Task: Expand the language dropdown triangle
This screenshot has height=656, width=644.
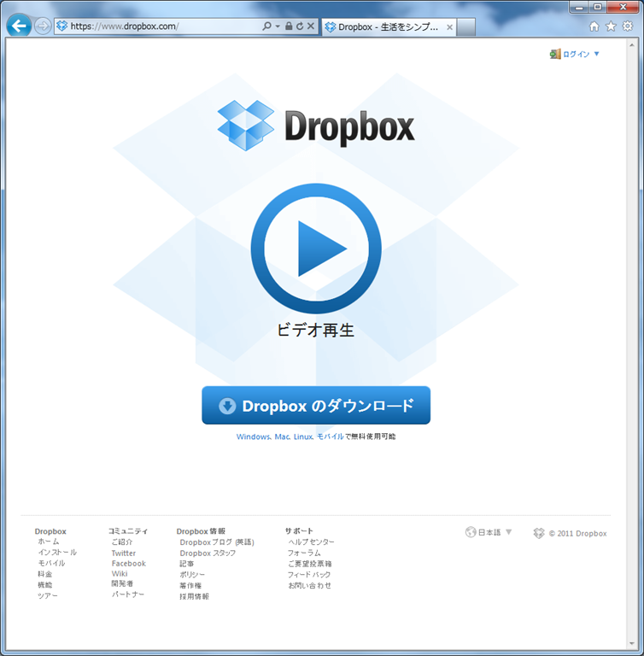Action: pos(508,532)
